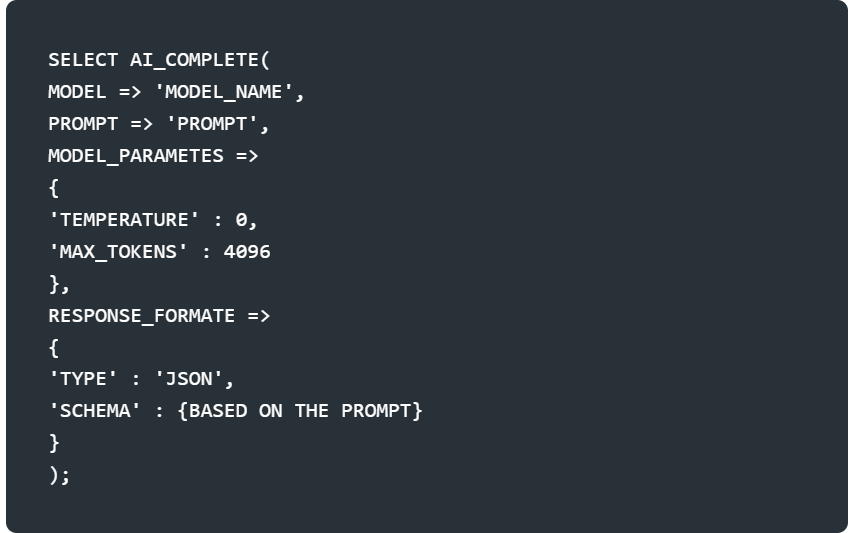Click the temperature value 0
This screenshot has width=855, height=533.
240,220
